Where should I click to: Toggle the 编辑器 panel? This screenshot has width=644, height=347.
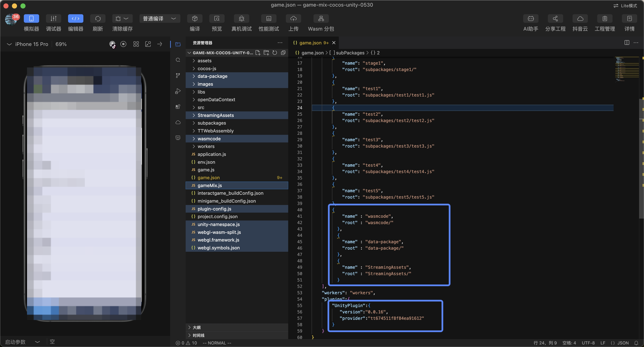pyautogui.click(x=76, y=18)
